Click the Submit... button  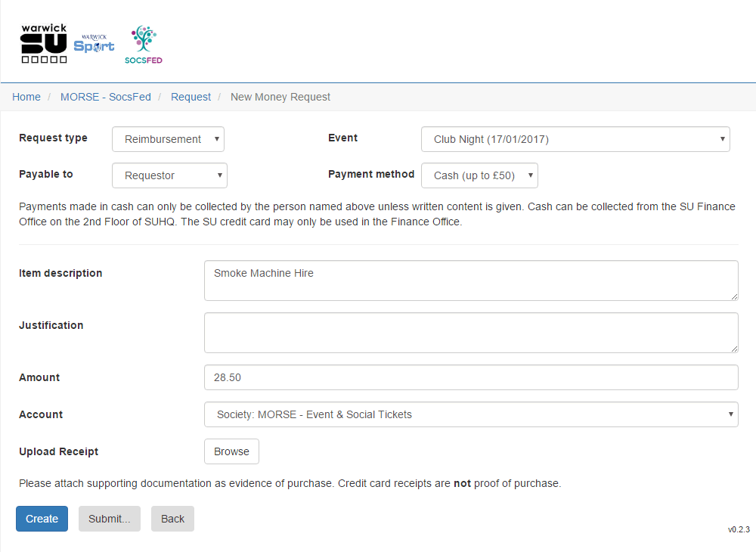pos(110,519)
